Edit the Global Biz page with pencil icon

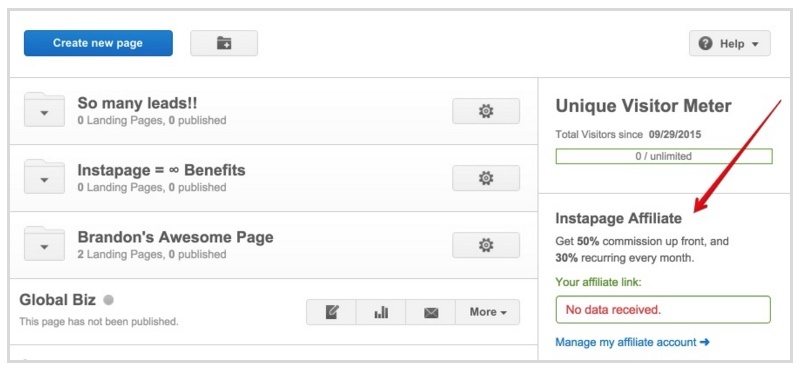(332, 312)
